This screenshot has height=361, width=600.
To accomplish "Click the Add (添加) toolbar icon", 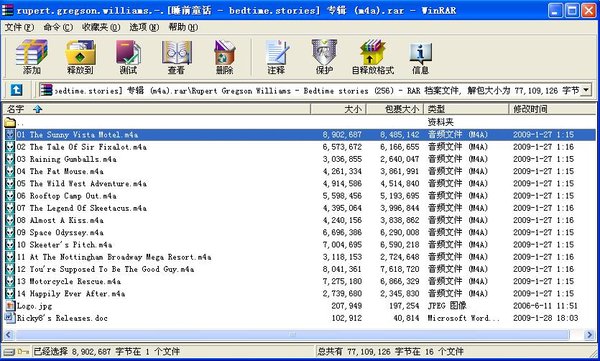I will [32, 57].
